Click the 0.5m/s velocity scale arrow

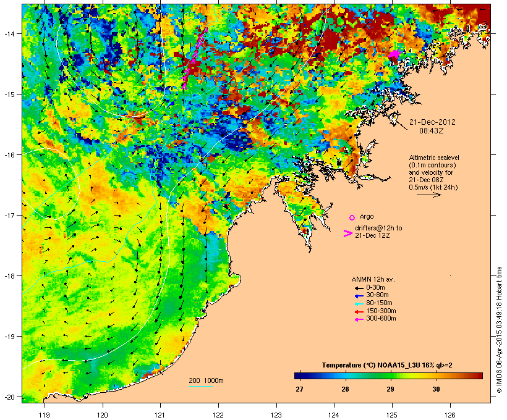click(x=429, y=195)
